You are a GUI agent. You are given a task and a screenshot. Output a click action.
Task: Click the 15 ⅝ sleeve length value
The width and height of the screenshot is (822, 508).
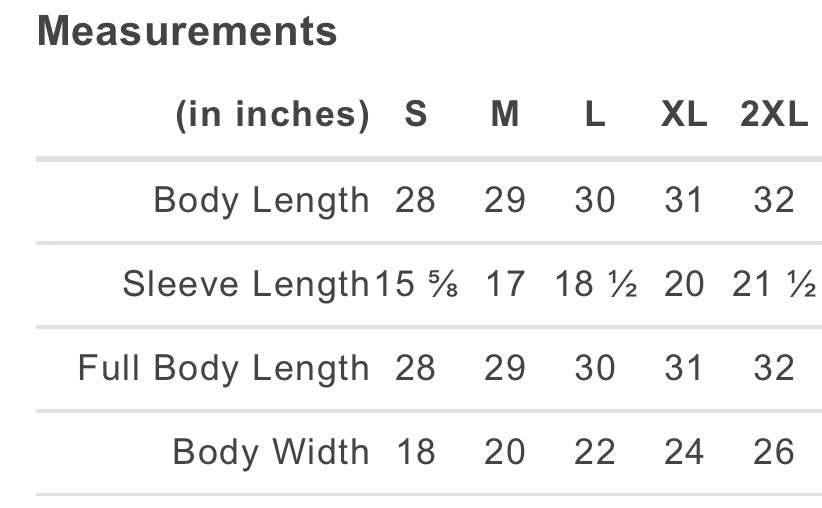pos(417,285)
